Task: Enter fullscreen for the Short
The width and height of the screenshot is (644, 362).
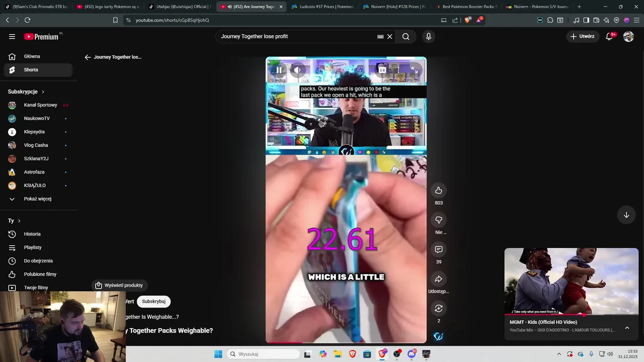Action: click(x=414, y=70)
